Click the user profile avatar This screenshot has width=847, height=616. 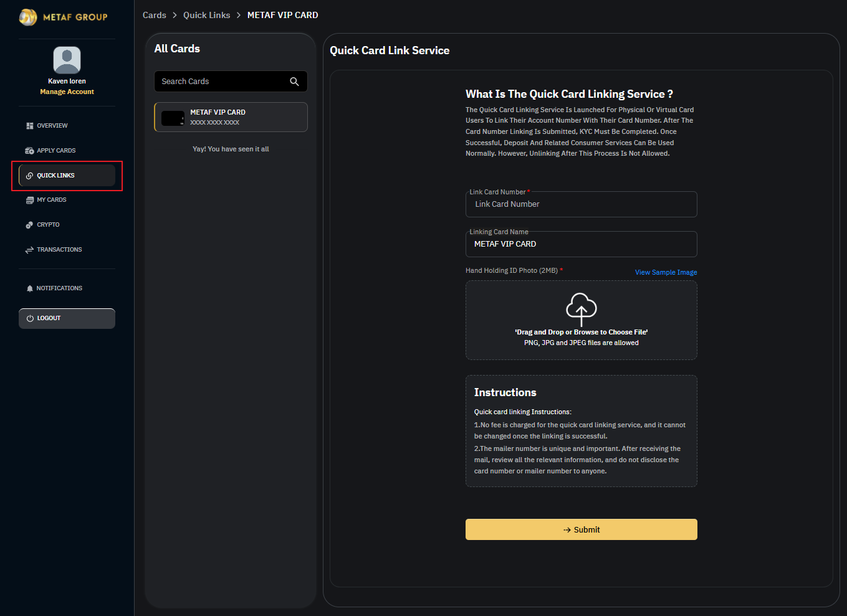point(67,60)
